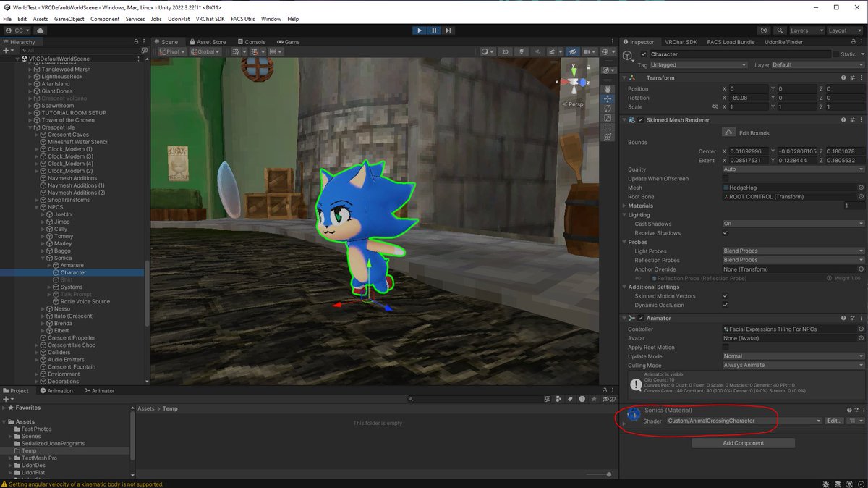Toggle the constrained scale link icon
The height and width of the screenshot is (488, 868).
[715, 106]
